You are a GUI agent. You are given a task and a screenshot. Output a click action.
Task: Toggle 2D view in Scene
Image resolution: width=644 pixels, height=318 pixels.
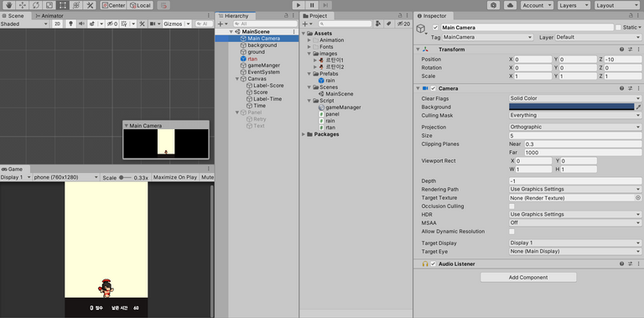pos(58,23)
